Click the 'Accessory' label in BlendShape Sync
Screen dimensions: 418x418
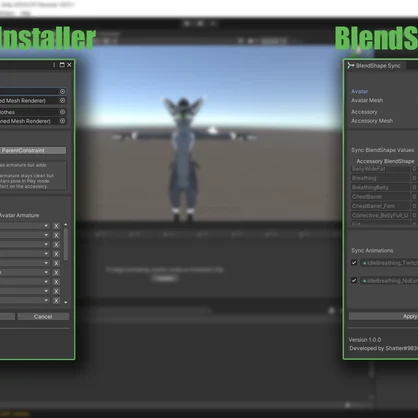click(364, 112)
